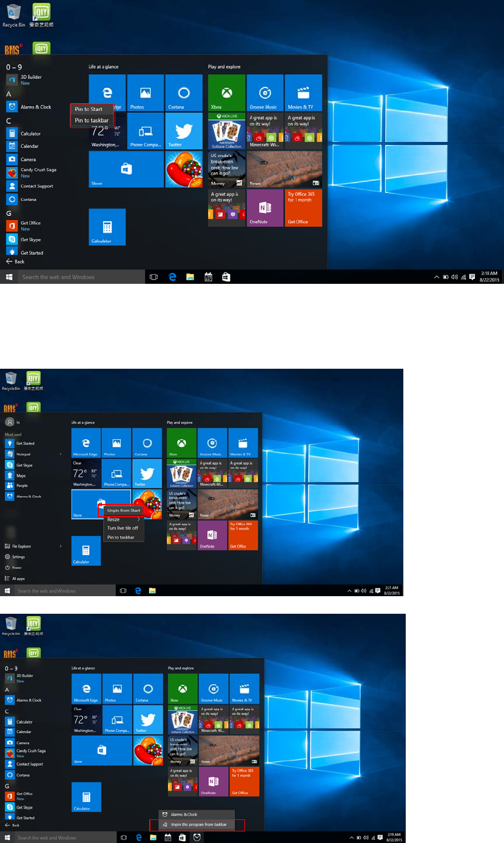
Task: Click Back in the 2:18 AM app list
Action: pyautogui.click(x=15, y=261)
